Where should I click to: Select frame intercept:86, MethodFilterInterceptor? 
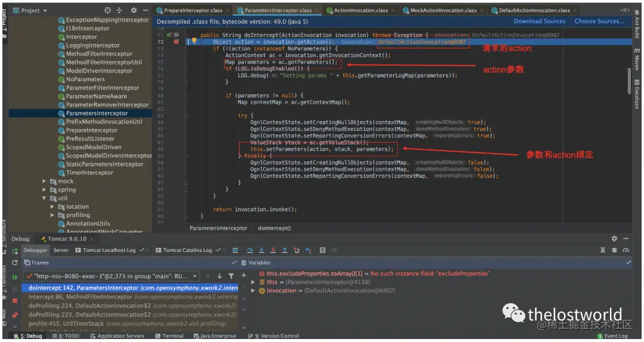pos(129,297)
